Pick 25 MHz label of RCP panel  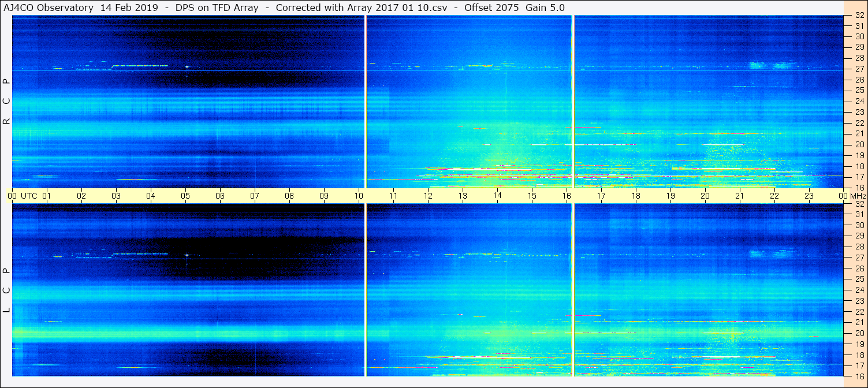pos(859,90)
